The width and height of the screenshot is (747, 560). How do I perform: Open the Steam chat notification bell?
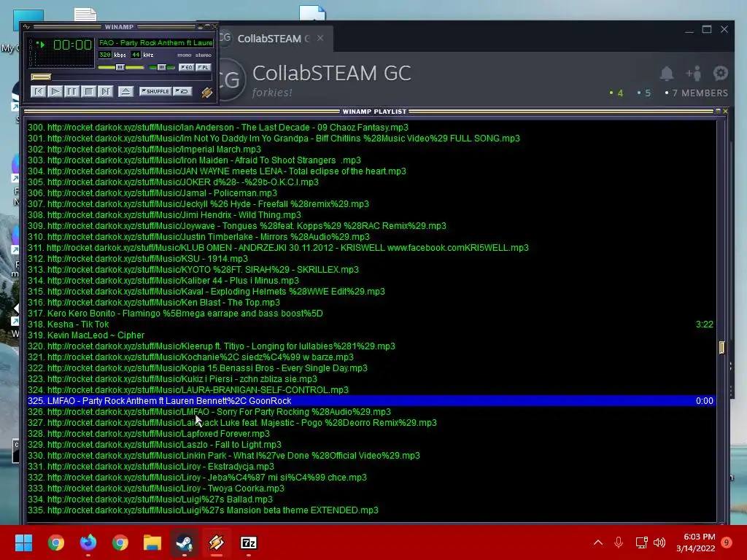pyautogui.click(x=667, y=74)
